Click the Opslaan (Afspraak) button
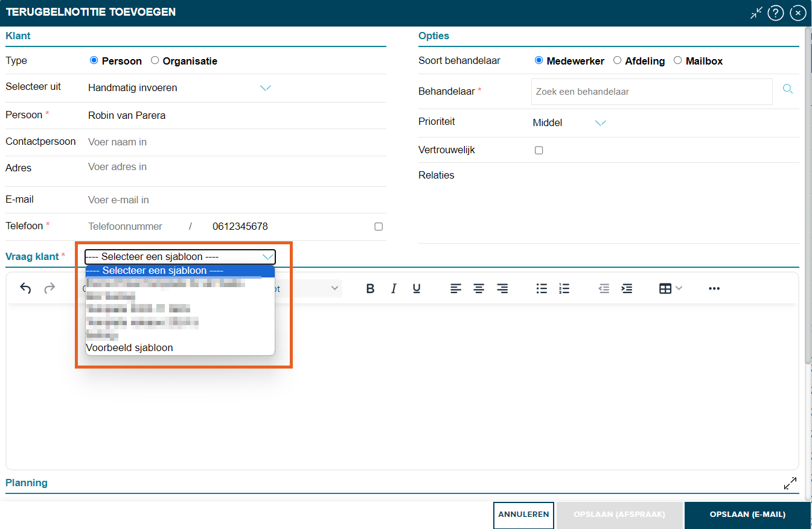Image resolution: width=812 pixels, height=529 pixels. coord(619,515)
